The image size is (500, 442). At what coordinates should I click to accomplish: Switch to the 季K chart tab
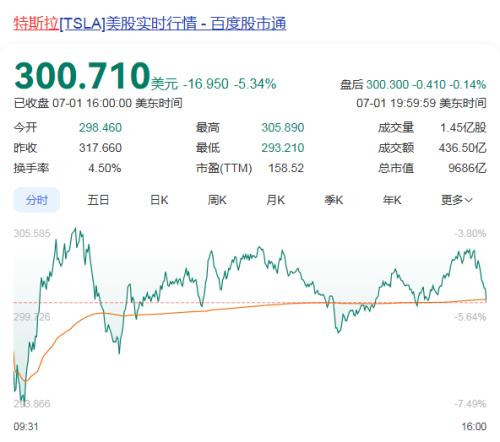coord(334,200)
